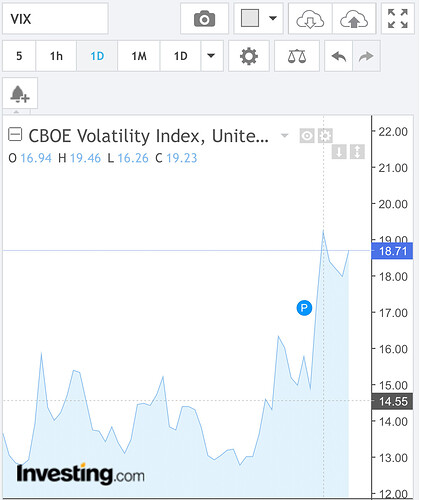Hide the CBOE Volatility Index series via eye icon
This screenshot has width=427, height=500.
(x=307, y=136)
